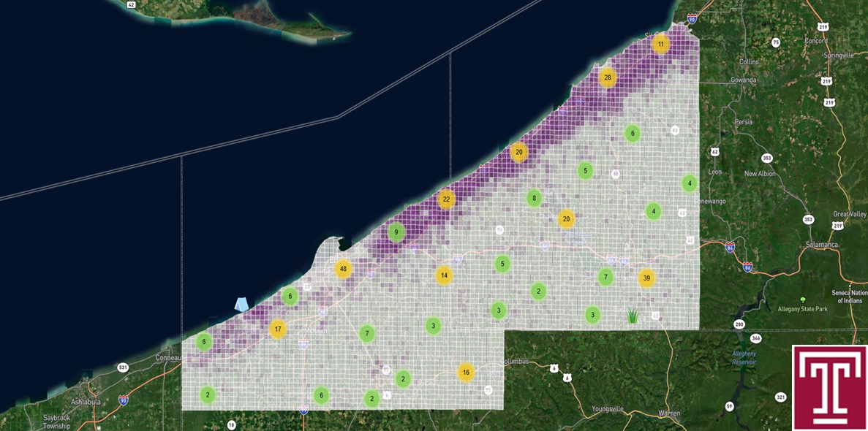Open the yellow cluster labeled 48 near Erie
The image size is (868, 431).
pyautogui.click(x=343, y=269)
